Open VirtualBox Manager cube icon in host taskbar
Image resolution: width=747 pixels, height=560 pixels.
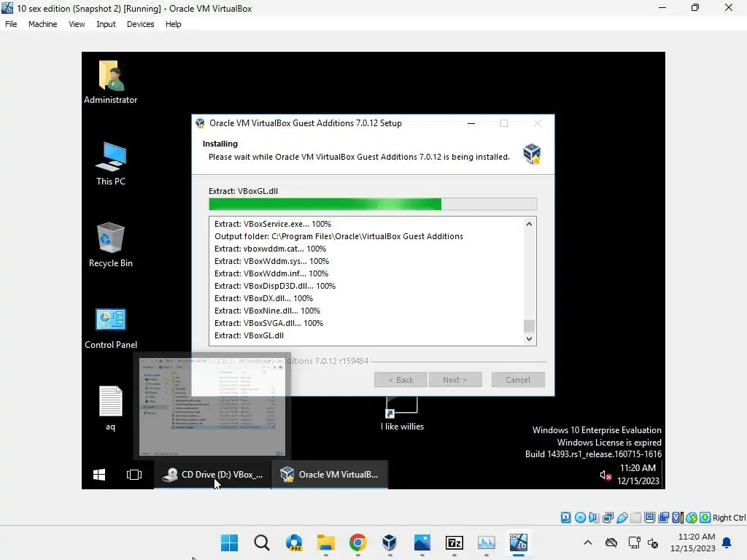click(x=390, y=542)
